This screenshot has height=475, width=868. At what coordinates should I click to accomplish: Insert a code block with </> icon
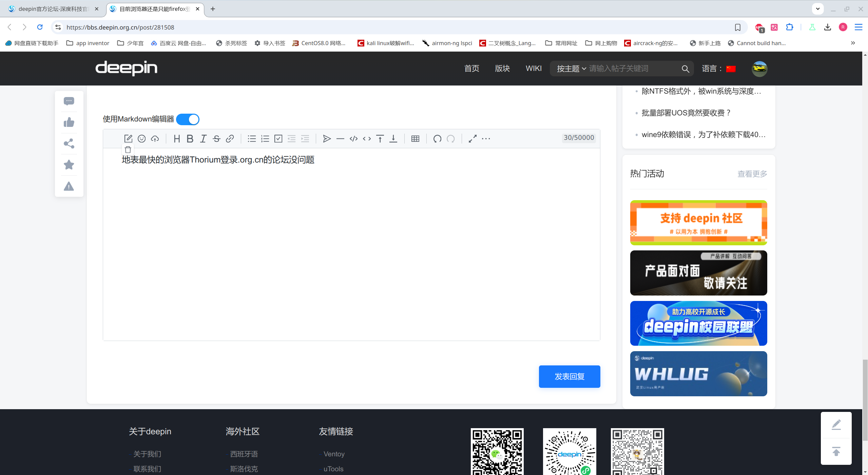click(353, 138)
